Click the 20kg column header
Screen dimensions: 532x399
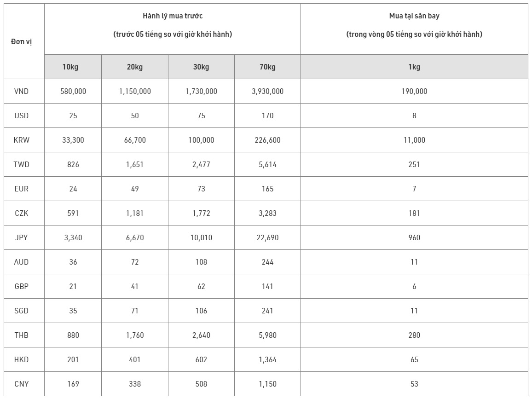coord(135,67)
